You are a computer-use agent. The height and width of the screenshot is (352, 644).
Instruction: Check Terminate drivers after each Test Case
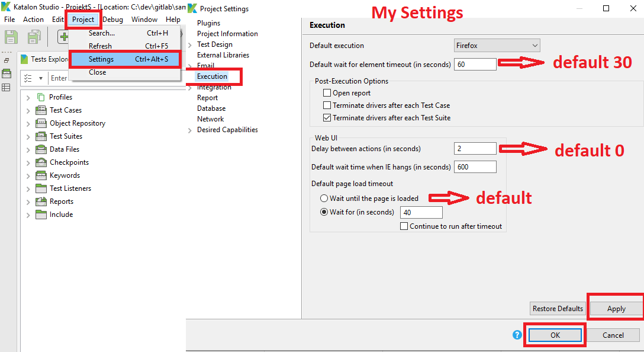click(327, 105)
